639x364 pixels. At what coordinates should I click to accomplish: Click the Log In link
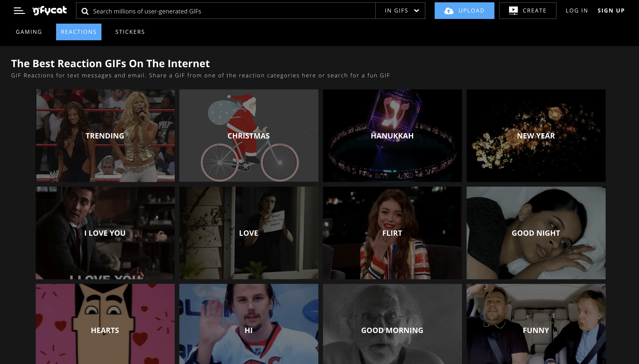point(577,10)
